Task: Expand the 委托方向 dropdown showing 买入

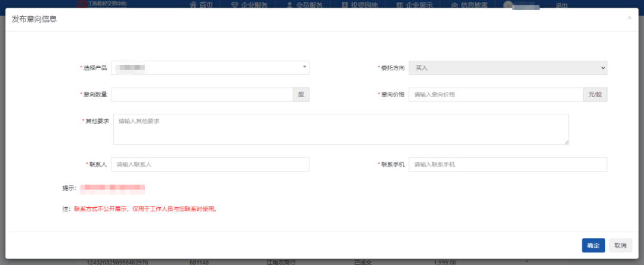Action: [x=507, y=68]
